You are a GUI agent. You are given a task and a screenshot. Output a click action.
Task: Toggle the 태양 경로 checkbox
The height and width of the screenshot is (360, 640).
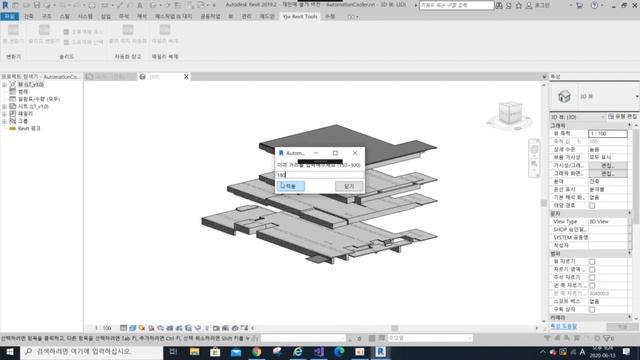pyautogui.click(x=592, y=206)
